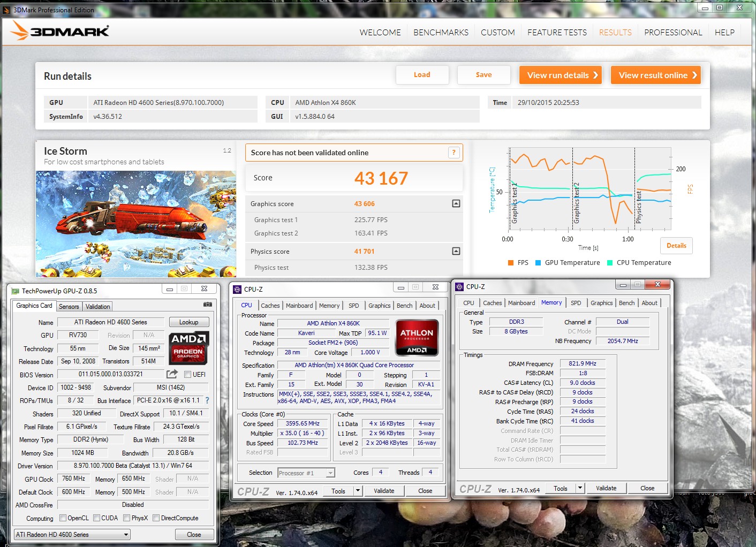
Task: Click the Save button in Run details
Action: pos(483,75)
